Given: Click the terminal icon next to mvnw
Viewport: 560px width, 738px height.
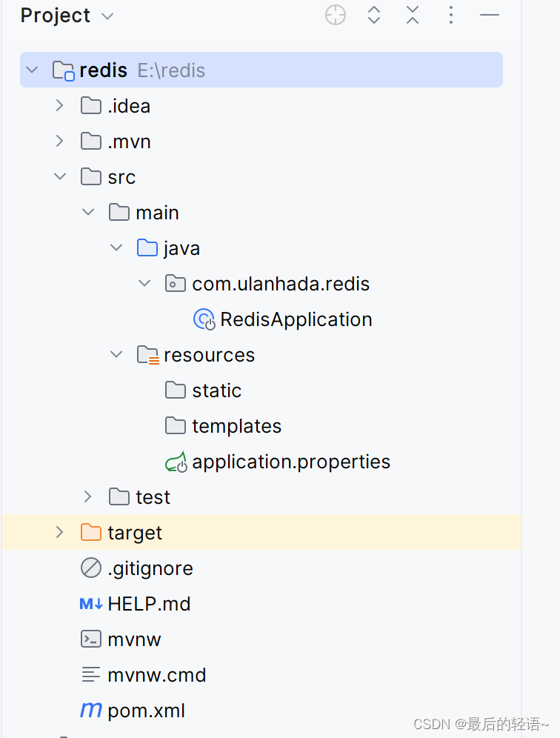Looking at the screenshot, I should tap(90, 639).
